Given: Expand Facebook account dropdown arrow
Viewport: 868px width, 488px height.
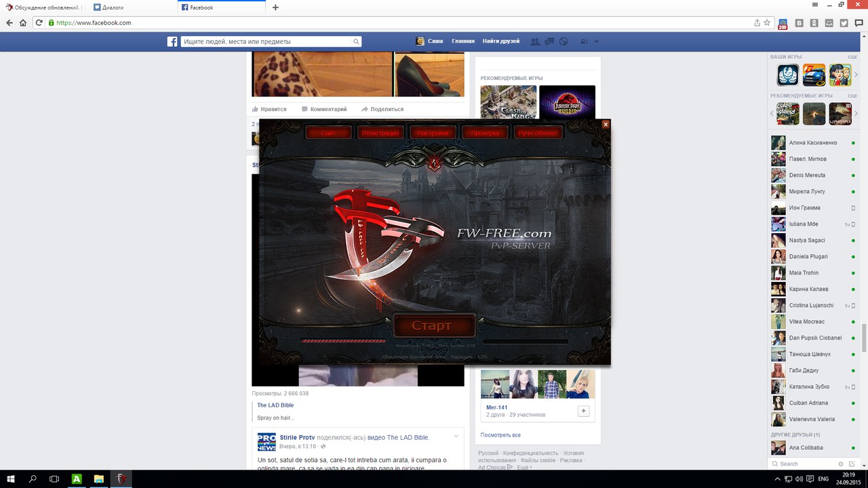Looking at the screenshot, I should point(597,42).
